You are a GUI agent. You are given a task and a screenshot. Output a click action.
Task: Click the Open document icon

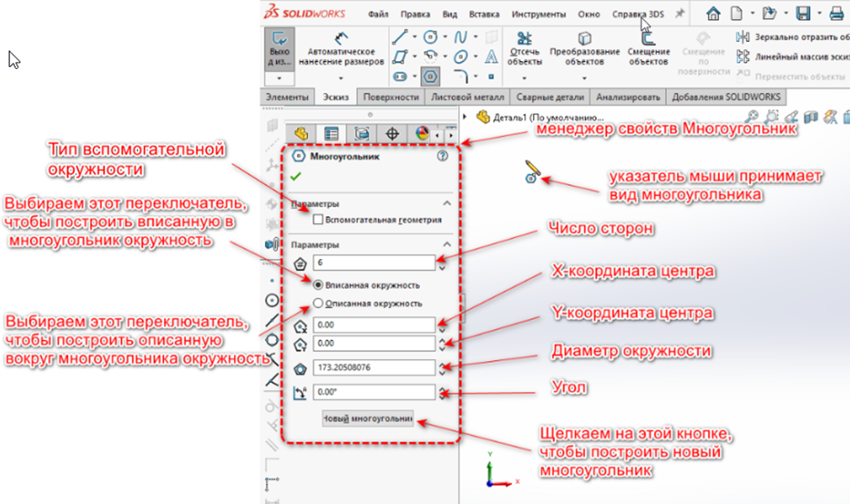click(x=769, y=14)
